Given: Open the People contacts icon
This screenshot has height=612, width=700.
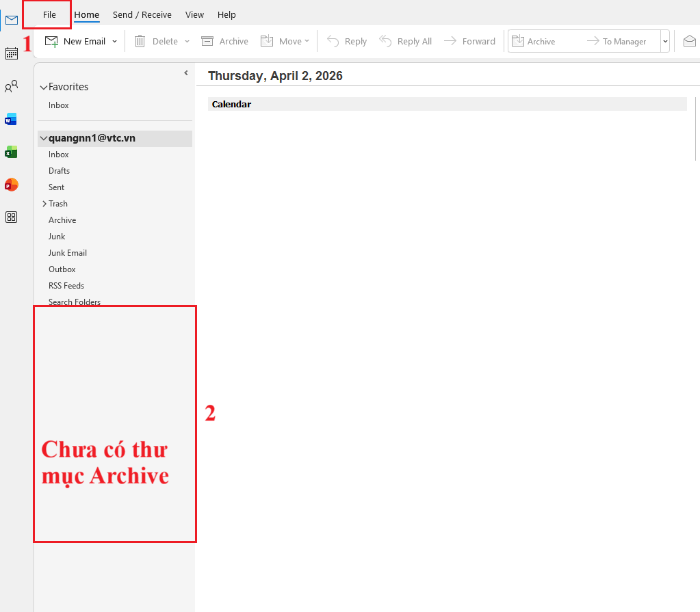Looking at the screenshot, I should [x=12, y=86].
